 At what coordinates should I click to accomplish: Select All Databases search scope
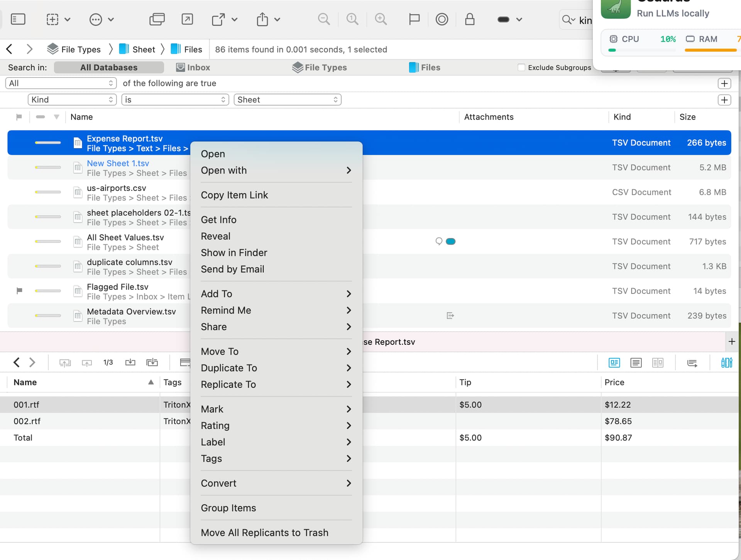click(109, 67)
